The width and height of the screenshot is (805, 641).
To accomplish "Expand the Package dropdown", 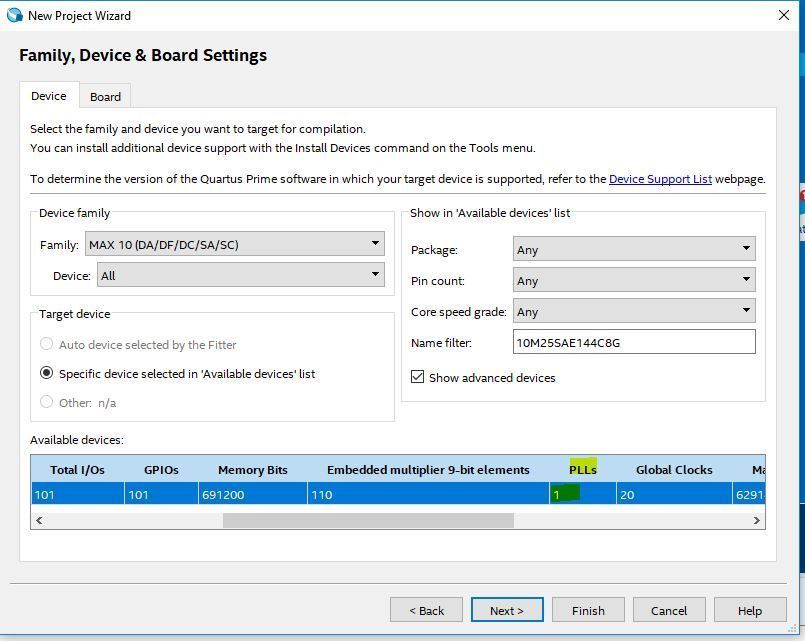I will coord(634,249).
